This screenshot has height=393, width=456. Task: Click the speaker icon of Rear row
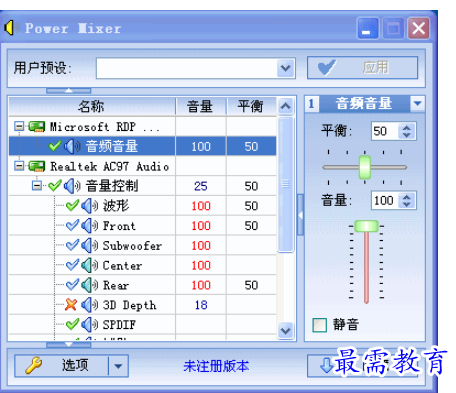pyautogui.click(x=89, y=285)
